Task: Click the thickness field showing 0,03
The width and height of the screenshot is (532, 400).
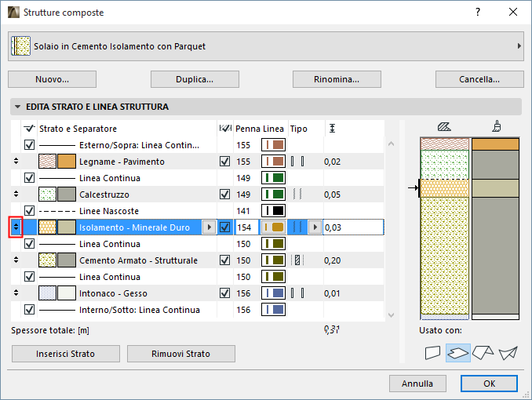Action: 353,227
